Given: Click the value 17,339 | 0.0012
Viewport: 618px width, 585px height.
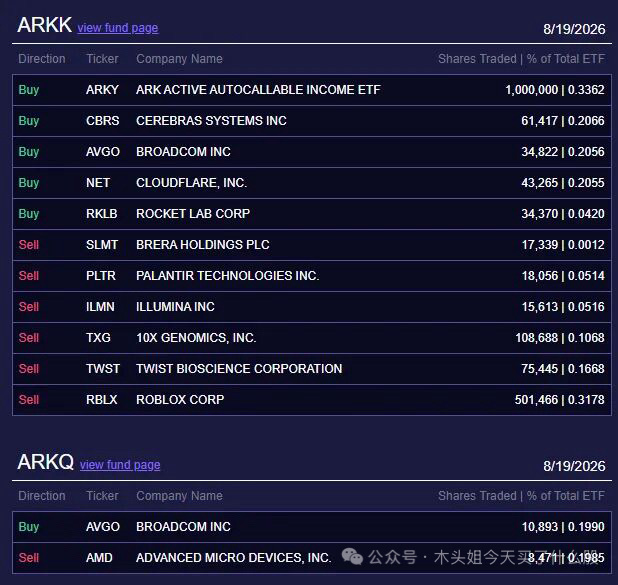Looking at the screenshot, I should coord(563,245).
